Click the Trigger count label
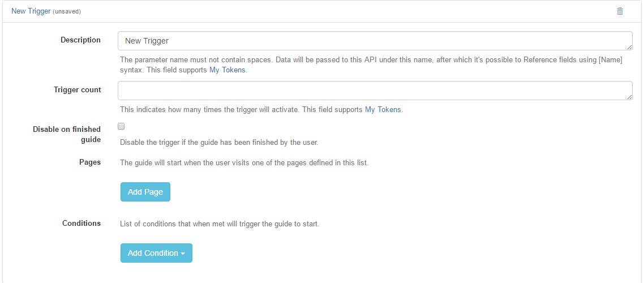Screen dimensions: 644x283 pos(77,89)
